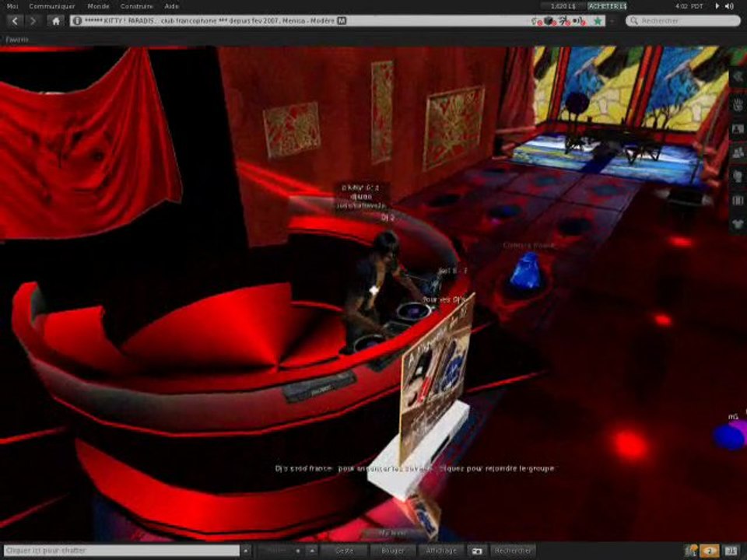Click the 4:02 PDT clock
The height and width of the screenshot is (560, 747).
coord(689,6)
